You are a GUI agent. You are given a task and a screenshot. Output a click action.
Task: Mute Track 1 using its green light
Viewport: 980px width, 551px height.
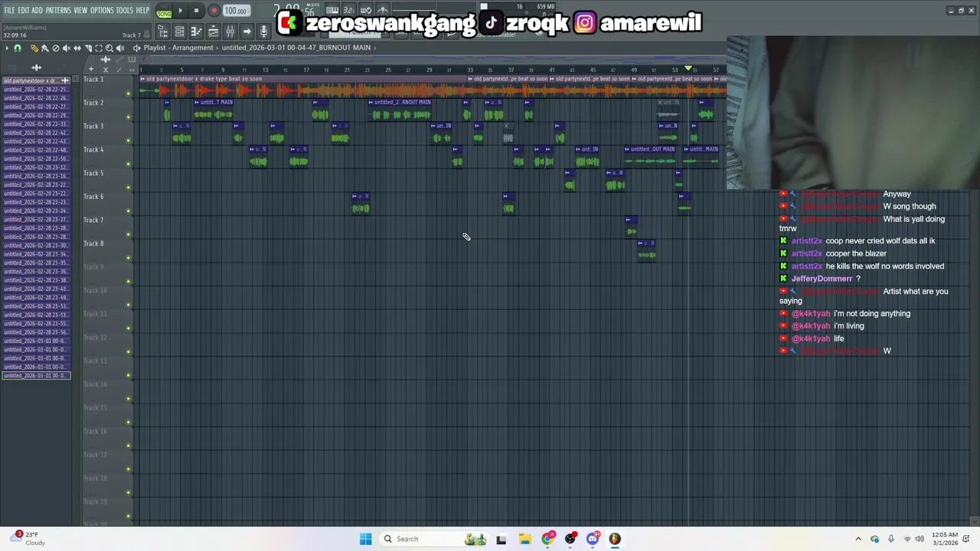click(x=129, y=93)
